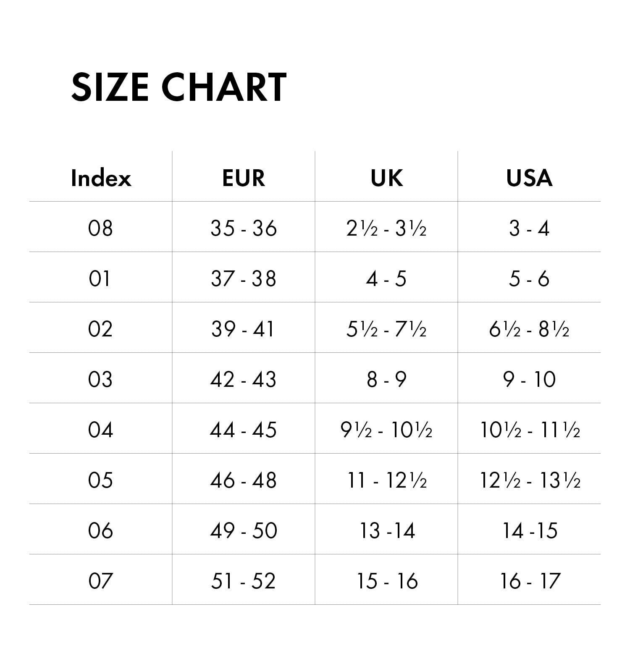Click the UK 8 - 9 cell
This screenshot has width=630, height=672.
tap(386, 380)
